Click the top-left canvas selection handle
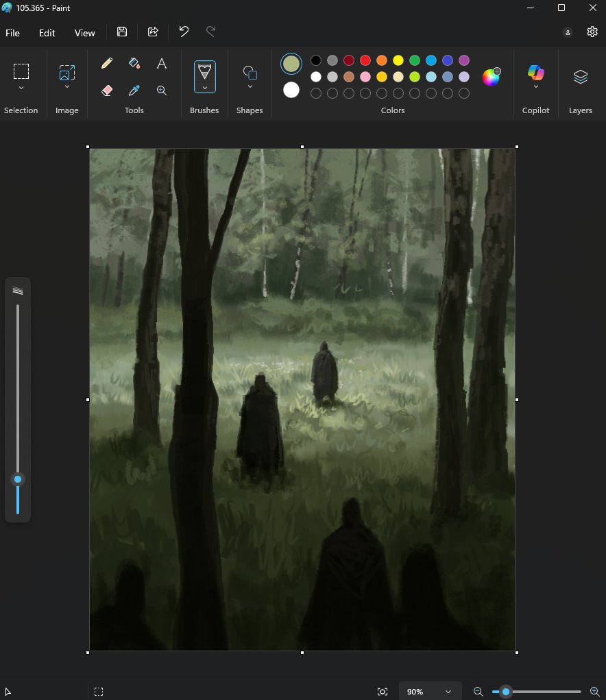Screen dimensions: 606x700 coord(88,147)
